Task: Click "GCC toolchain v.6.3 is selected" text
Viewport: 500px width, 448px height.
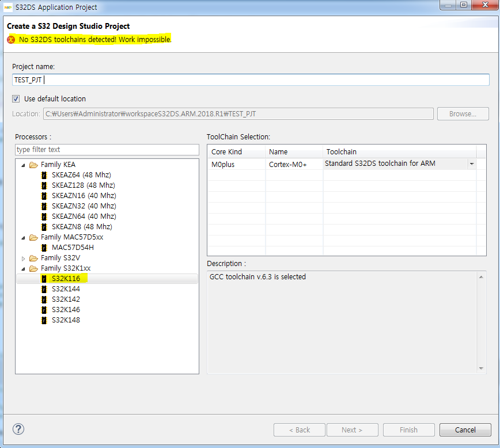Action: (257, 277)
